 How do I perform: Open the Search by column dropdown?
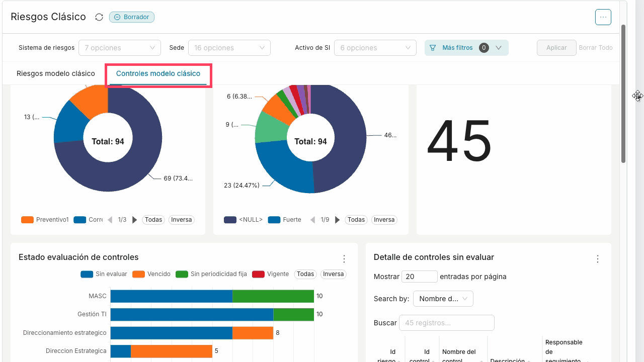coord(443,299)
